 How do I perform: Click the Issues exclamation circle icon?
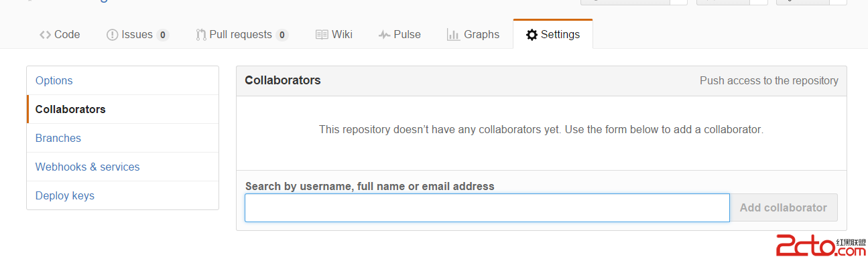pyautogui.click(x=112, y=35)
